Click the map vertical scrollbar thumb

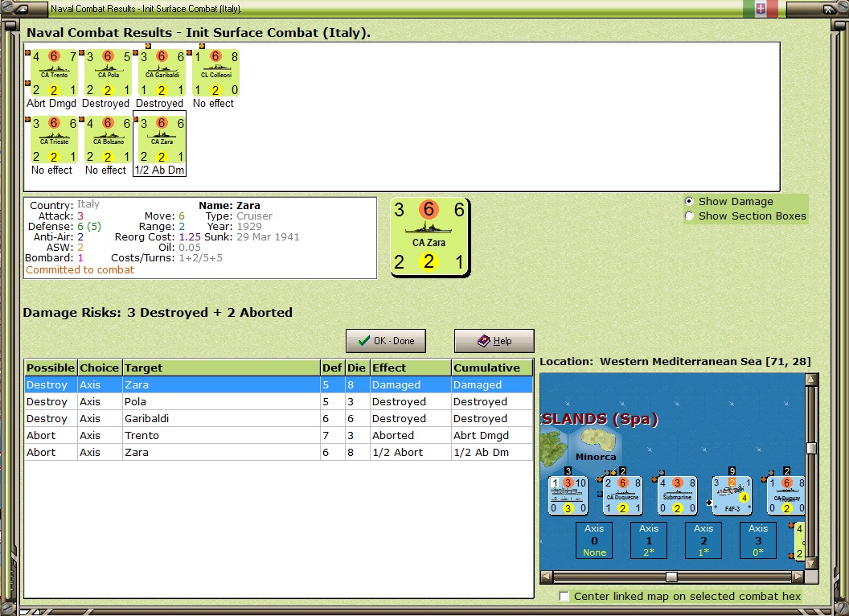tap(811, 448)
